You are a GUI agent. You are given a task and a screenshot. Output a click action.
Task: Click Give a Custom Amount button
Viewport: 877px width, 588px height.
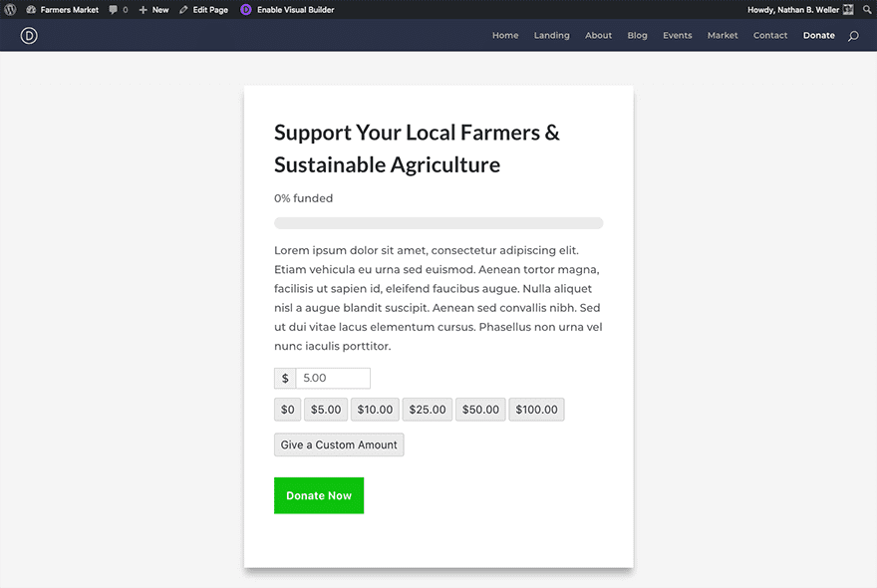pos(339,445)
